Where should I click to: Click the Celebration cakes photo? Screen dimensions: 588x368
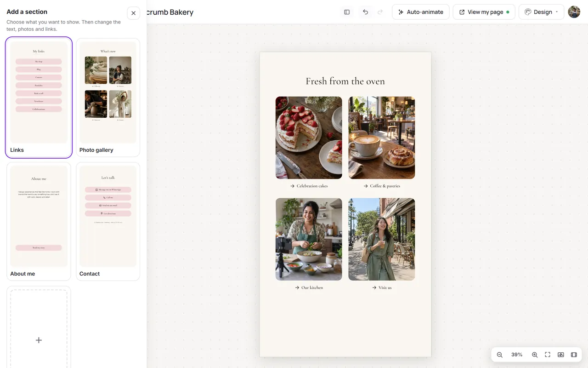click(309, 138)
